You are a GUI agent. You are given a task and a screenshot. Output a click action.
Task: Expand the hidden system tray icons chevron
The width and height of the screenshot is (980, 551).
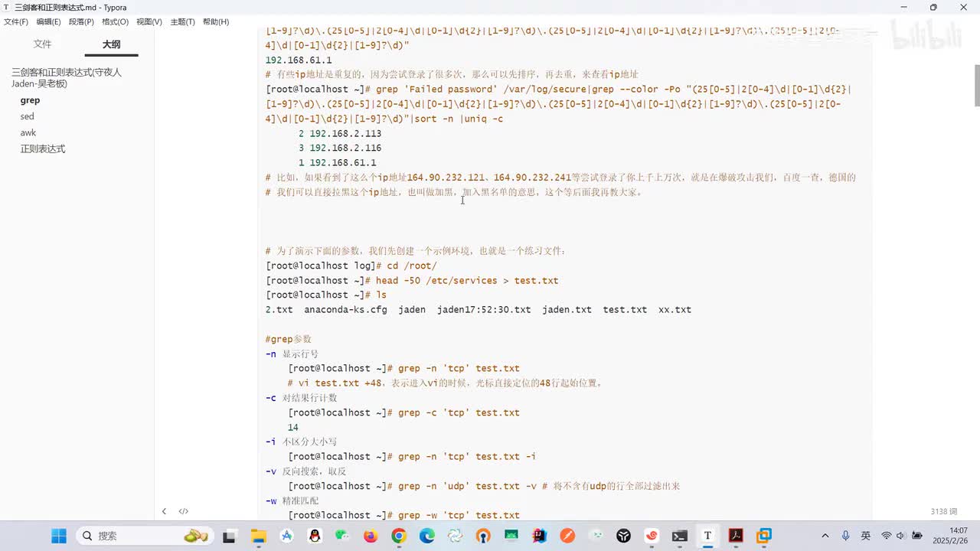tap(825, 536)
